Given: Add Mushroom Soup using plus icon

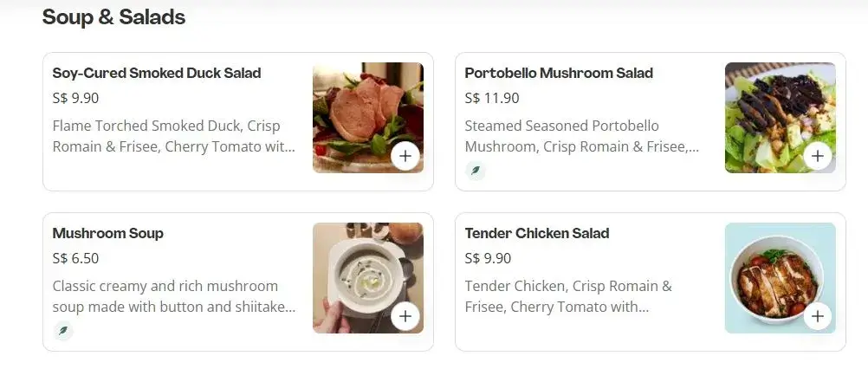Looking at the screenshot, I should pos(405,316).
